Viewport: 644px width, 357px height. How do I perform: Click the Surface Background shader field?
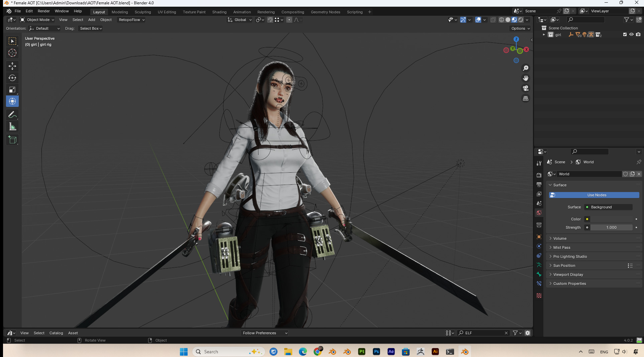pos(608,207)
